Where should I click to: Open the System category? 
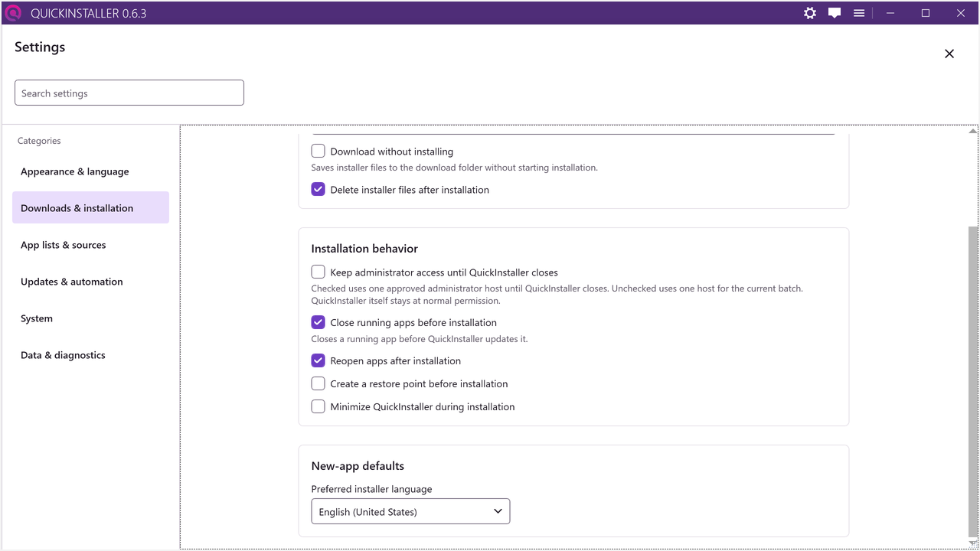coord(90,318)
